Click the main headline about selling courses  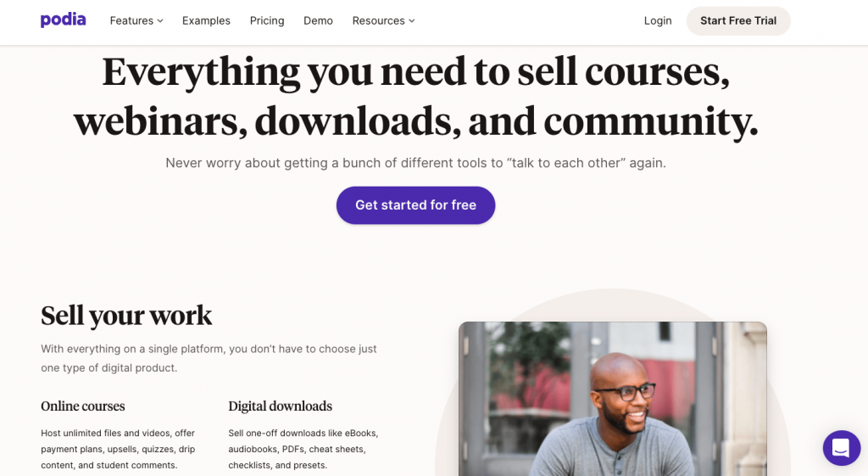[x=415, y=96]
